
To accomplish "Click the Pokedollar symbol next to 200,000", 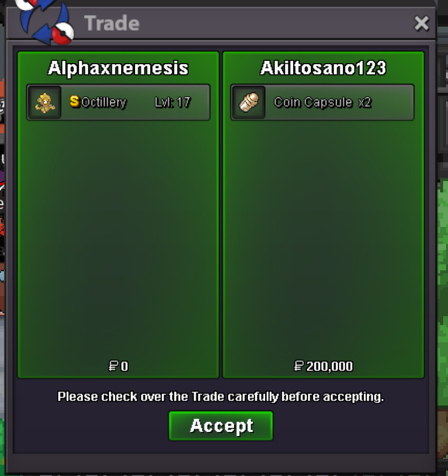I will coord(299,366).
